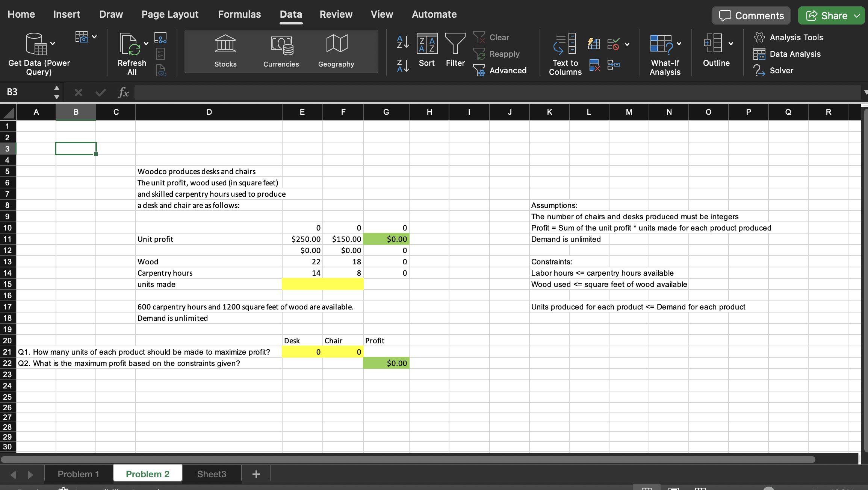Screen dimensions: 868x490
Task: Open Text to Columns wizard
Action: 565,54
